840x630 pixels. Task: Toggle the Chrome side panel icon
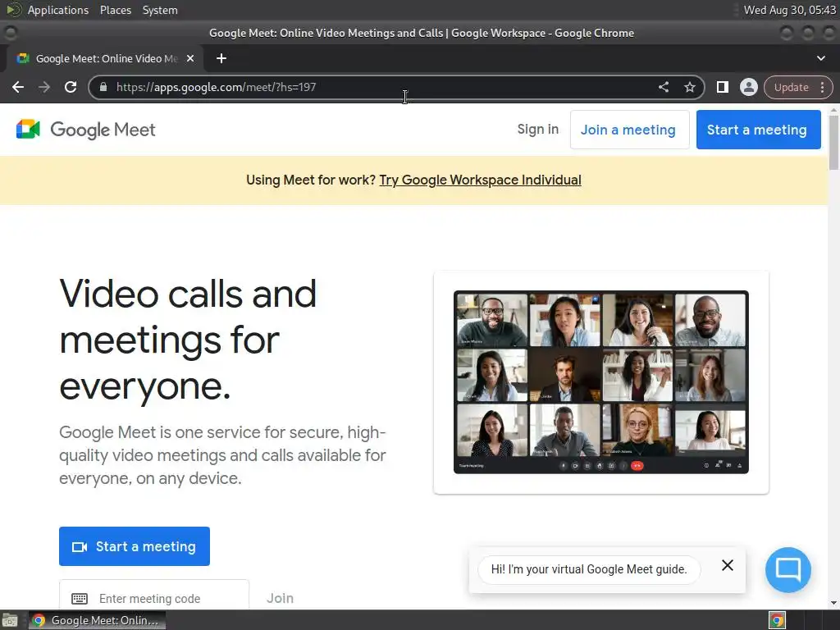pyautogui.click(x=722, y=87)
